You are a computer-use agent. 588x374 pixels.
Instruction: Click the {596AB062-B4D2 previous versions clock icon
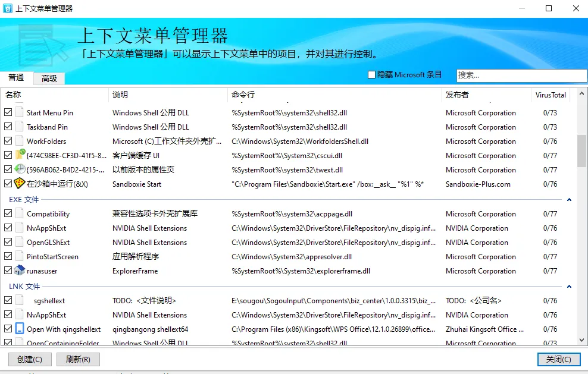coord(20,169)
